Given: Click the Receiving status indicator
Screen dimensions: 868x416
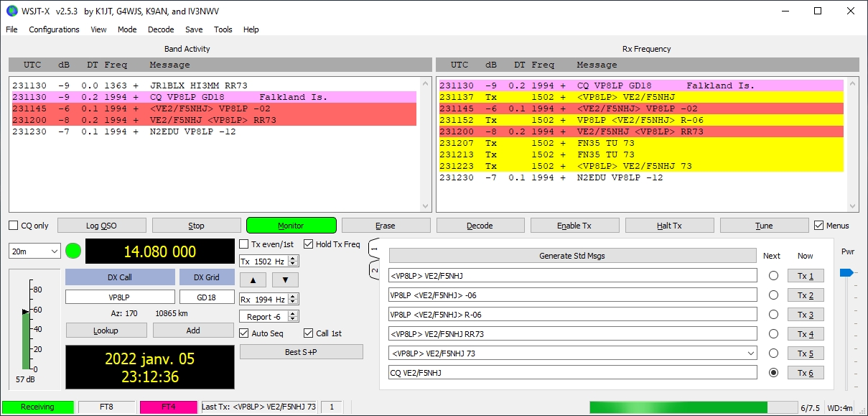Looking at the screenshot, I should click(x=37, y=407).
